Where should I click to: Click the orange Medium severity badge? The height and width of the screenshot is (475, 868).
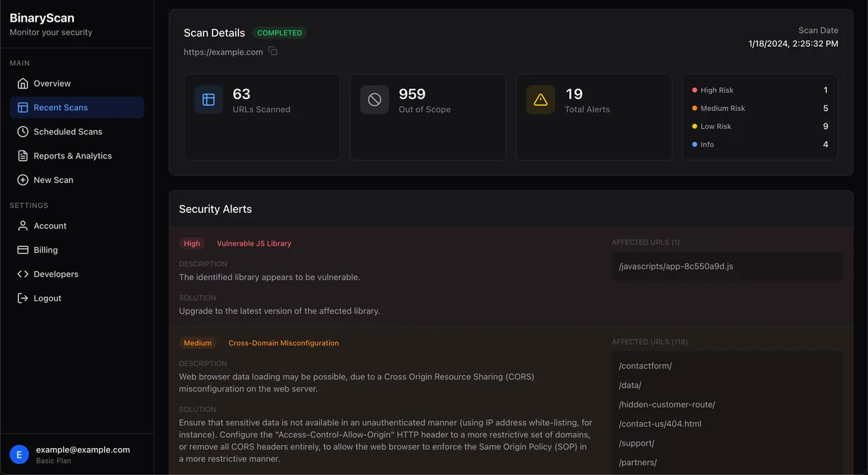[x=197, y=343]
